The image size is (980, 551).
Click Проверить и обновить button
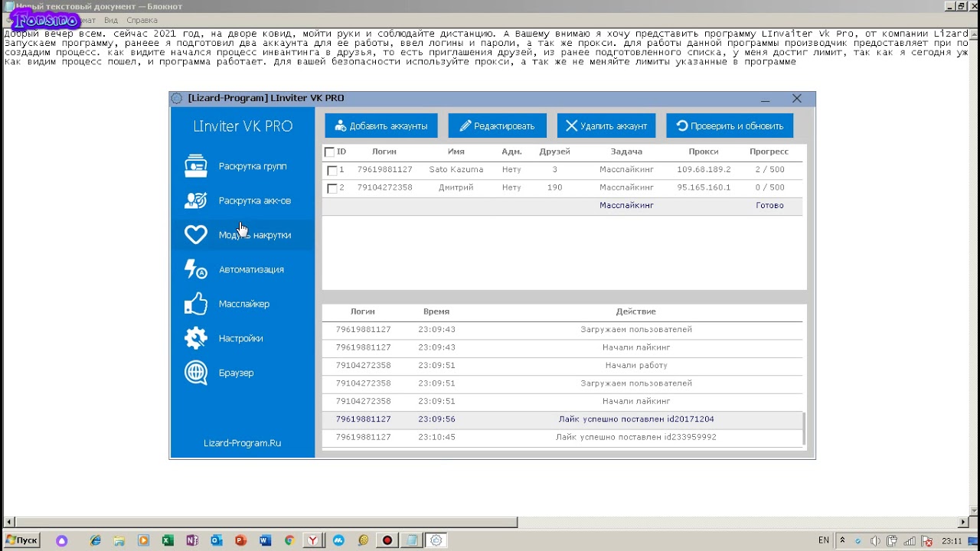click(x=730, y=126)
